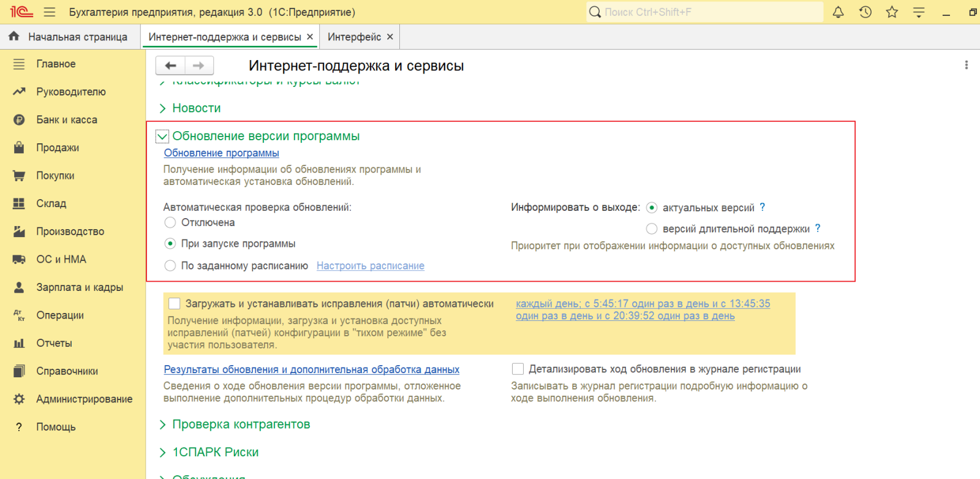Click the forward arrow navigation button

(198, 66)
